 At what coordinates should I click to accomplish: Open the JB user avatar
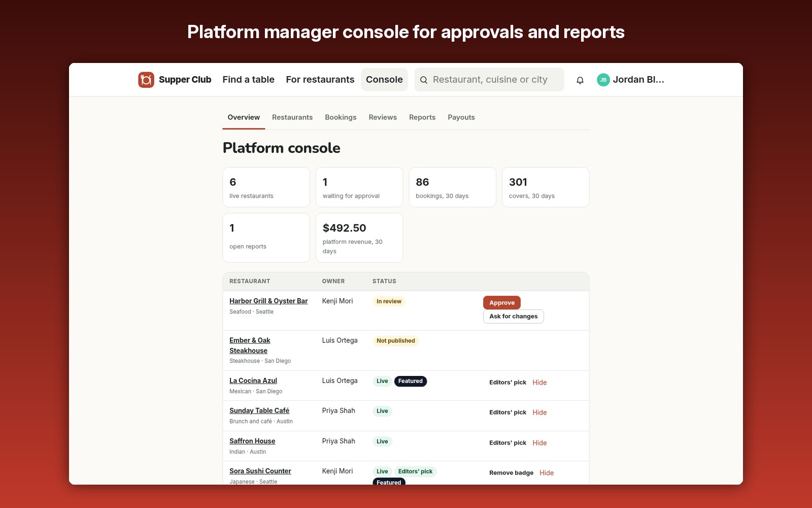pyautogui.click(x=603, y=80)
